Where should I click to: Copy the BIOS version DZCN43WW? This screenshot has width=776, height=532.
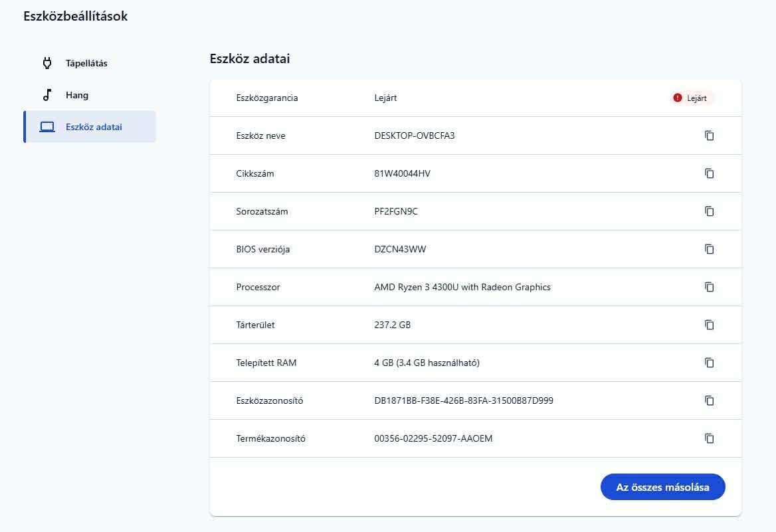[x=709, y=249]
